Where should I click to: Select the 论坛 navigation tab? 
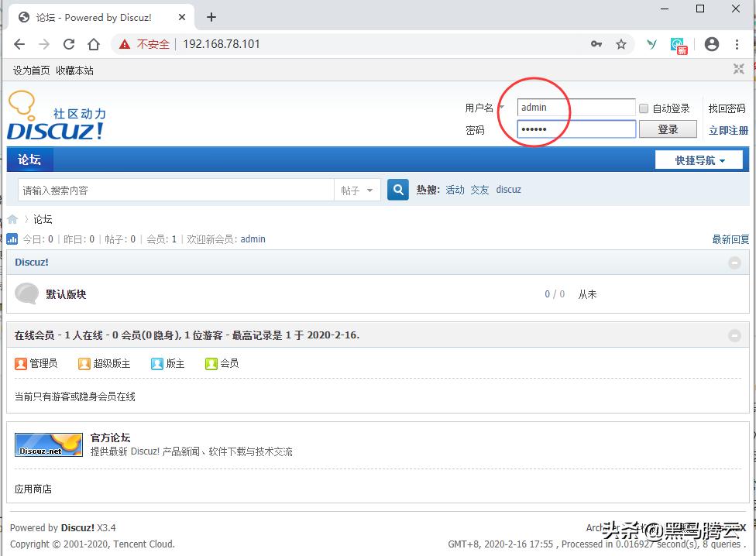click(x=30, y=159)
